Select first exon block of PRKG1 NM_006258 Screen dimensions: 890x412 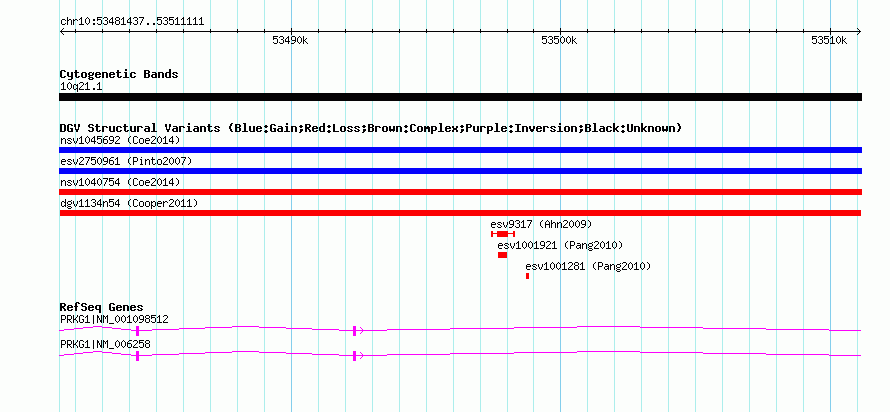point(137,356)
